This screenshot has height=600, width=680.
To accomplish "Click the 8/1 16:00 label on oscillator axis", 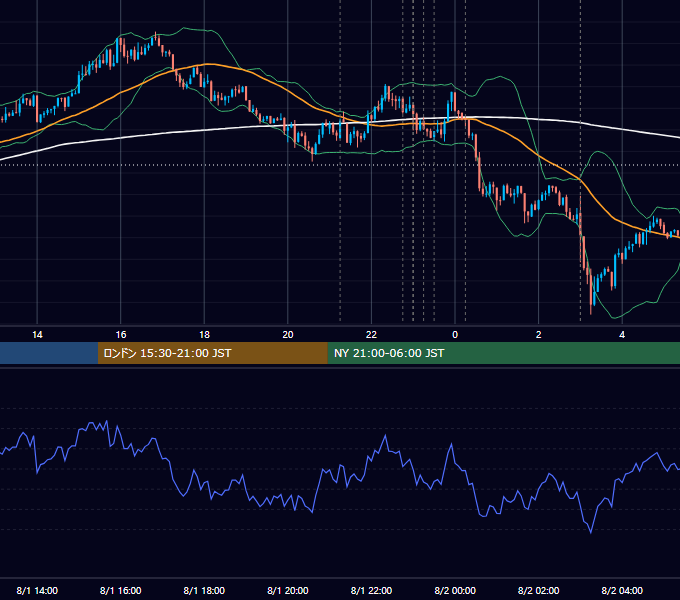I will (121, 590).
